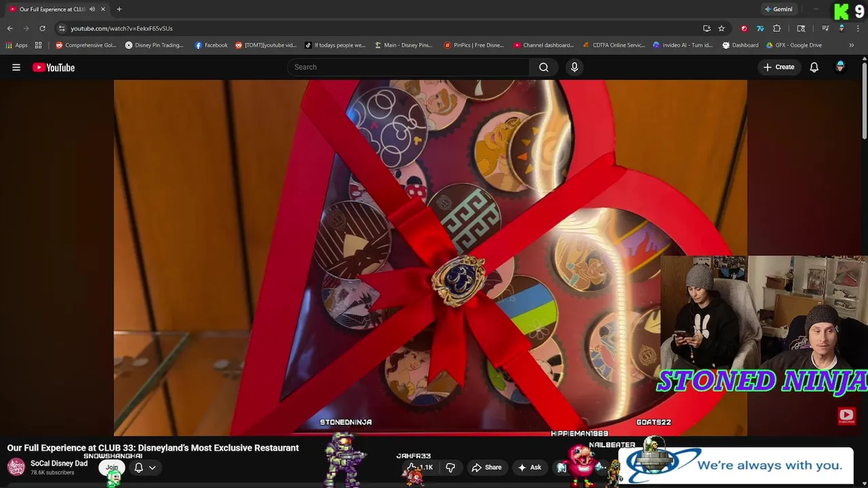Click the video player to pause

430,258
